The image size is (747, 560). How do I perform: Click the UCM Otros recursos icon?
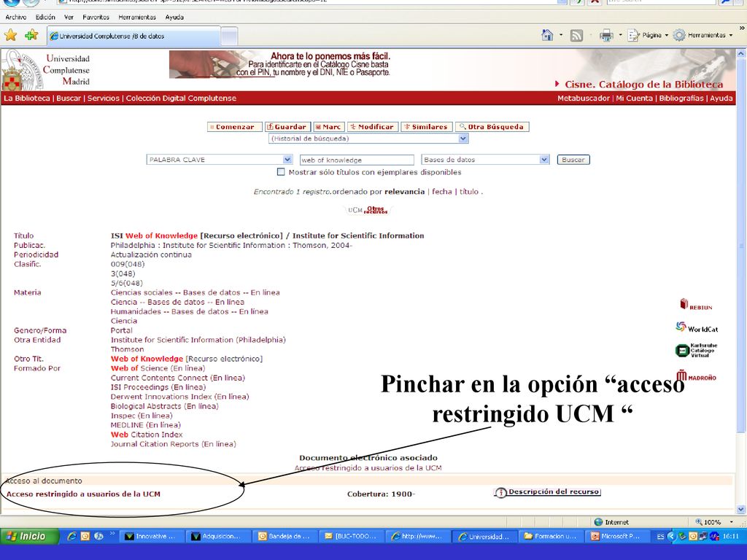click(x=368, y=210)
